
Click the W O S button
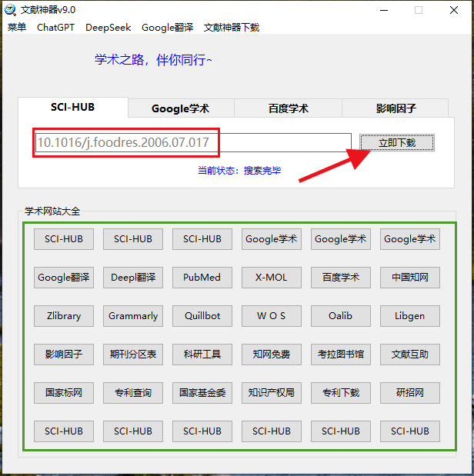272,316
